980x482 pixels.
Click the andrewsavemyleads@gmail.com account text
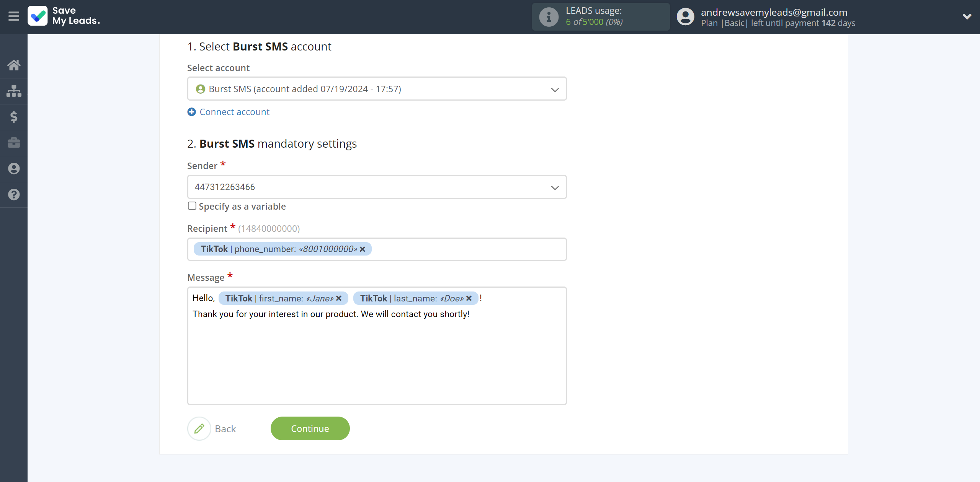click(774, 12)
